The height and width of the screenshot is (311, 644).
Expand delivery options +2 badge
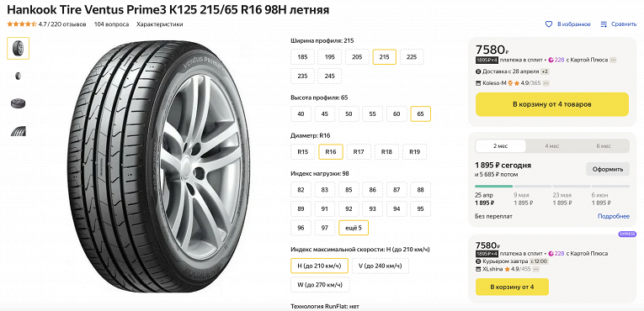tap(545, 71)
